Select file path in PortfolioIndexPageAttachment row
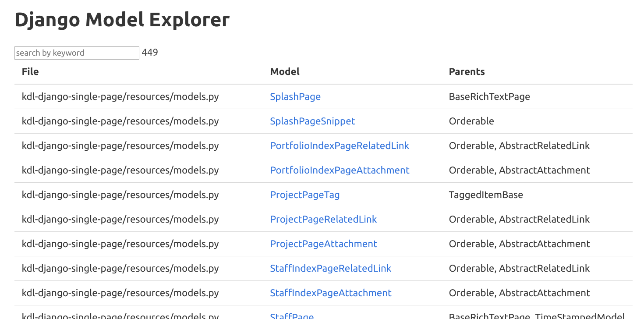This screenshot has width=644, height=319. pyautogui.click(x=120, y=170)
